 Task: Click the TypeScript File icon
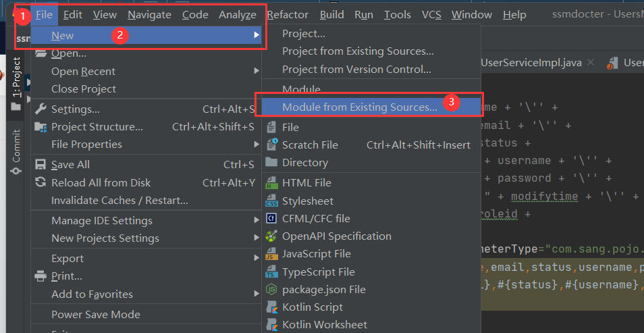point(271,272)
